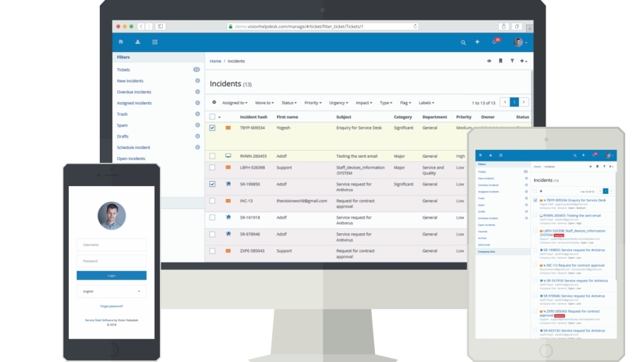644x362 pixels.
Task: Click browser back arrow button
Action: tap(141, 26)
